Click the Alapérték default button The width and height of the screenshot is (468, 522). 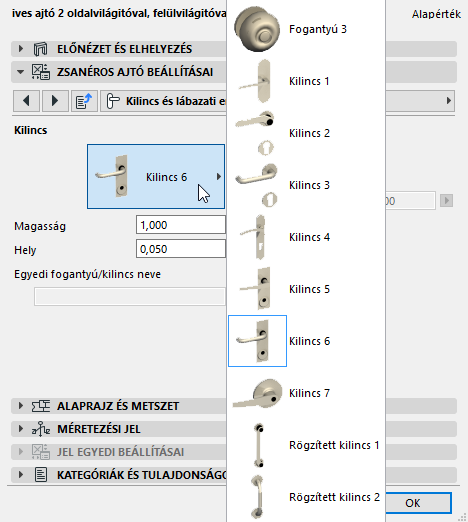(x=436, y=14)
